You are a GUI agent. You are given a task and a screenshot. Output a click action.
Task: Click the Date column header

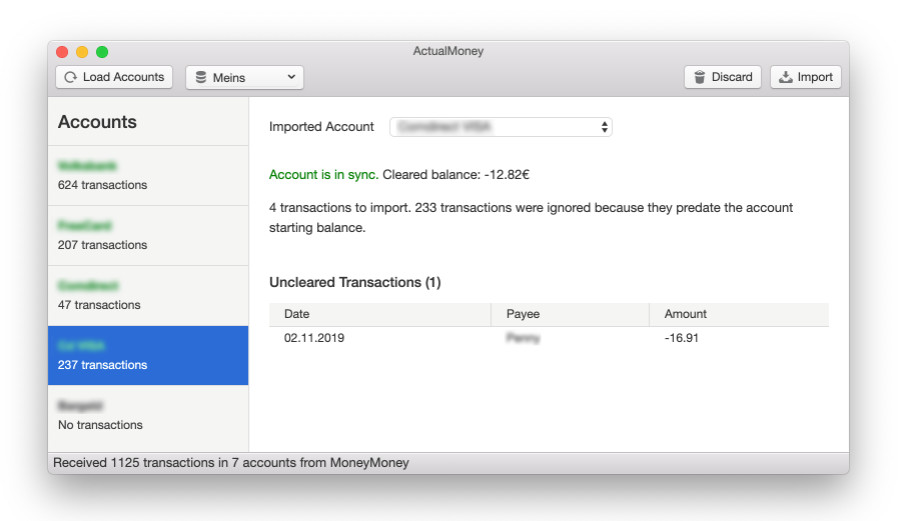tap(380, 314)
